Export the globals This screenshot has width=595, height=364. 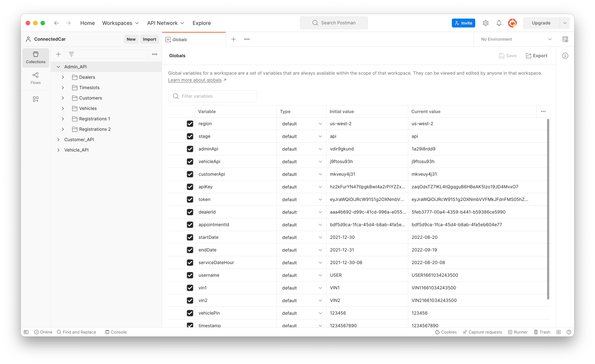[x=536, y=56]
